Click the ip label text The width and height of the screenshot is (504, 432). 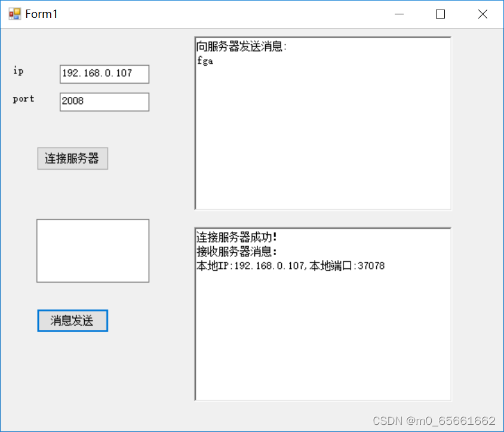(18, 71)
